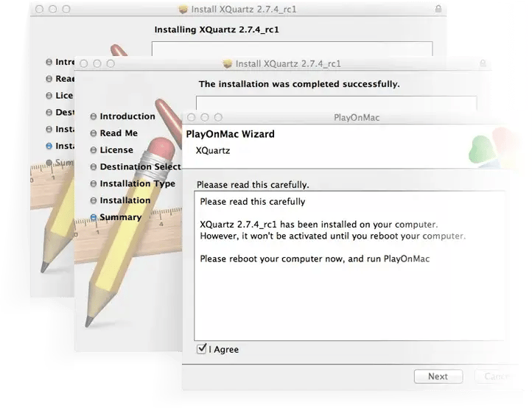Click the Introduction step in middle installer window
Image resolution: width=532 pixels, height=408 pixels.
pyautogui.click(x=127, y=116)
